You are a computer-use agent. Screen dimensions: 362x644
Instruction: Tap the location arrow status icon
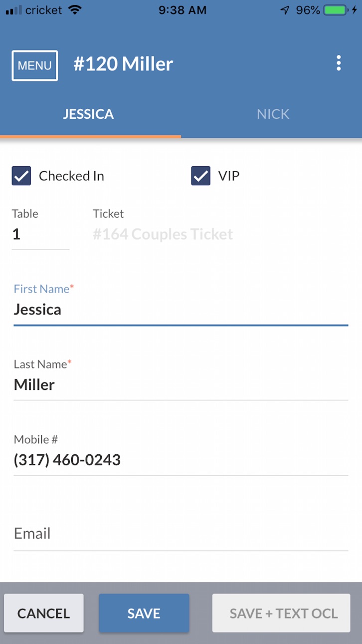point(285,10)
